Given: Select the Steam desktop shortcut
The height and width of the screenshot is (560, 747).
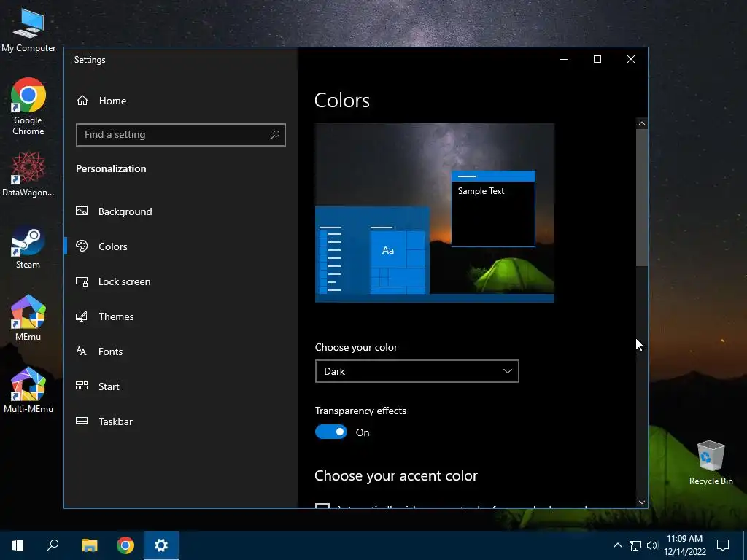Looking at the screenshot, I should pyautogui.click(x=28, y=248).
